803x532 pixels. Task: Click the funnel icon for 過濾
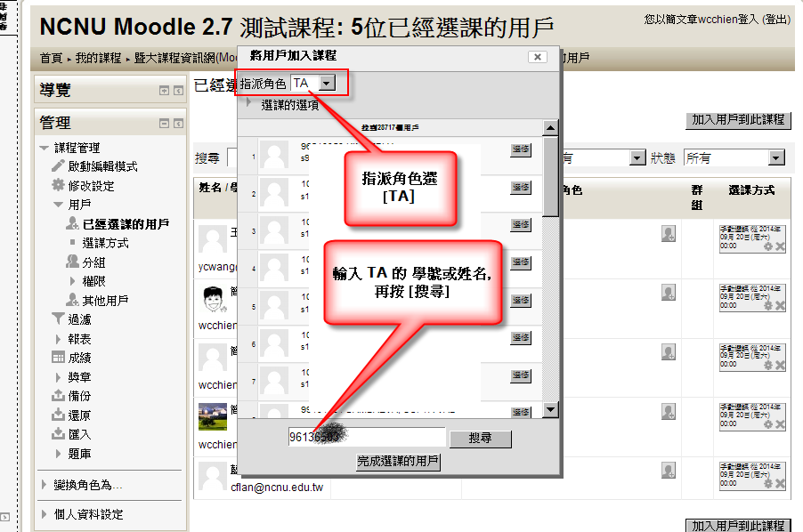click(59, 318)
